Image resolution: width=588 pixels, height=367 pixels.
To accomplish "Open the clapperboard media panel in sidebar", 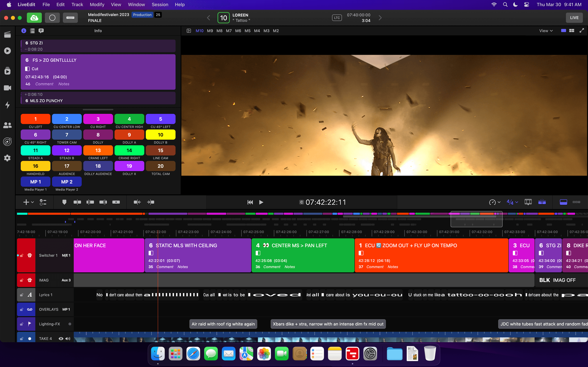I will click(x=7, y=34).
